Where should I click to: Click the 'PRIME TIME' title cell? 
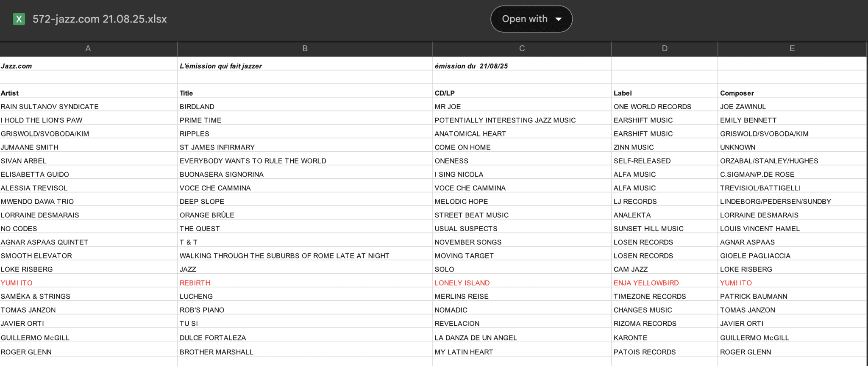click(x=305, y=118)
